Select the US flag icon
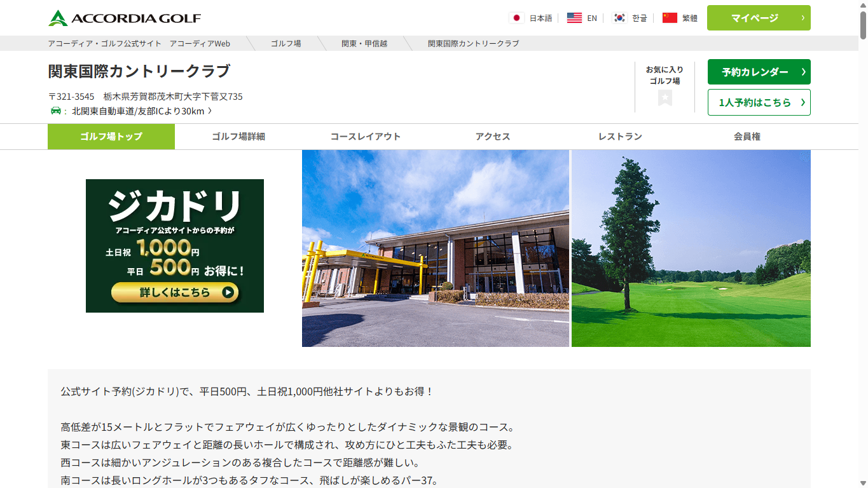This screenshot has height=488, width=868. tap(574, 18)
